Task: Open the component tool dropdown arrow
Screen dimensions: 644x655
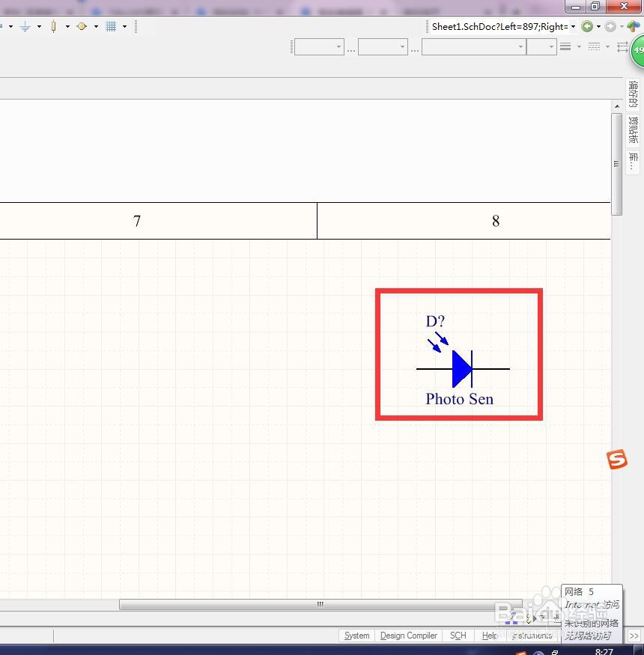Action: [67, 27]
